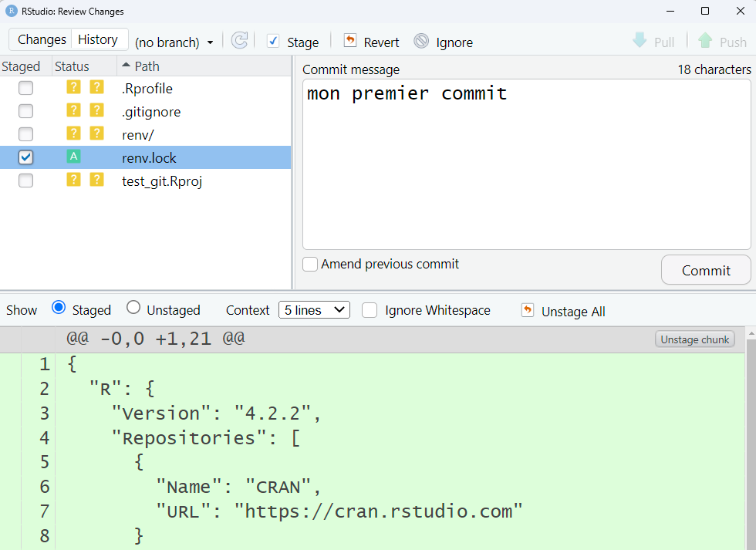756x550 pixels.
Task: Click the green Added status icon for renv.lock
Action: (73, 157)
